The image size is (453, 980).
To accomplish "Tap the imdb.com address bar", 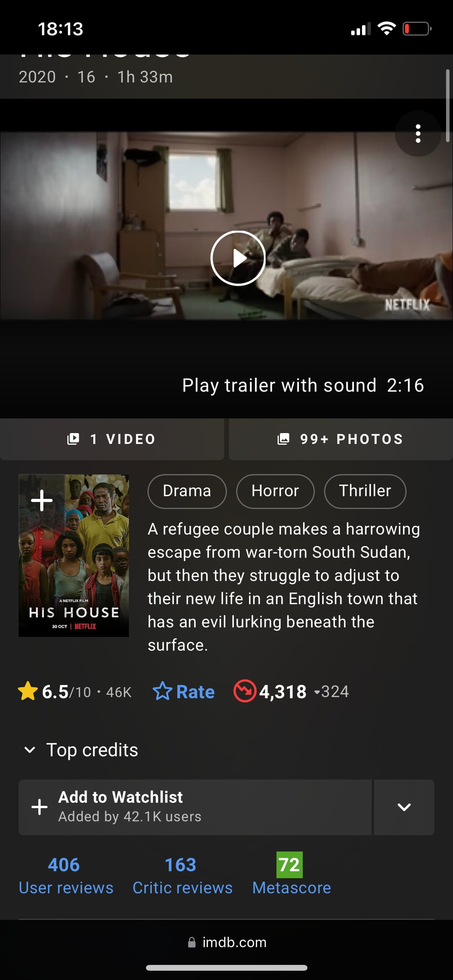I will (x=227, y=942).
